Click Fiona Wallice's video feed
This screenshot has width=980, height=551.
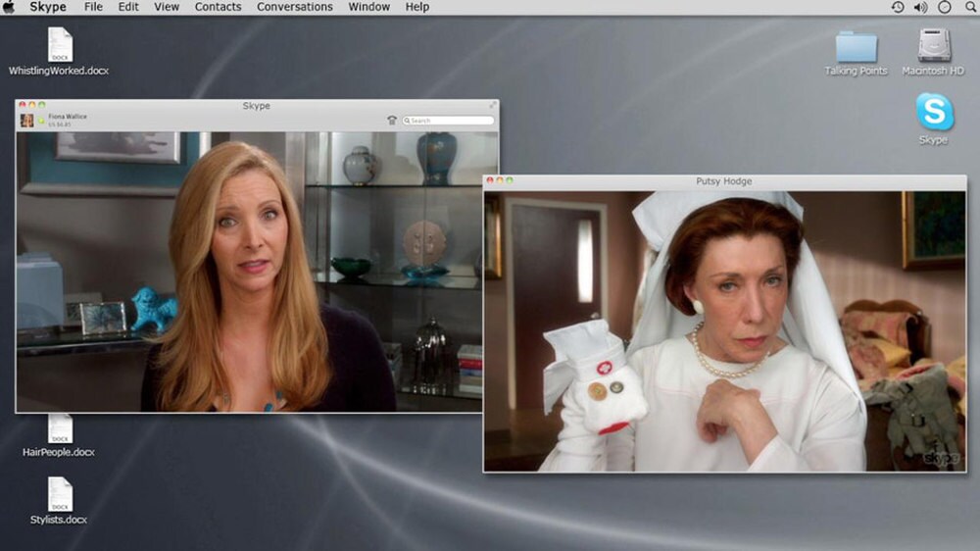249,272
